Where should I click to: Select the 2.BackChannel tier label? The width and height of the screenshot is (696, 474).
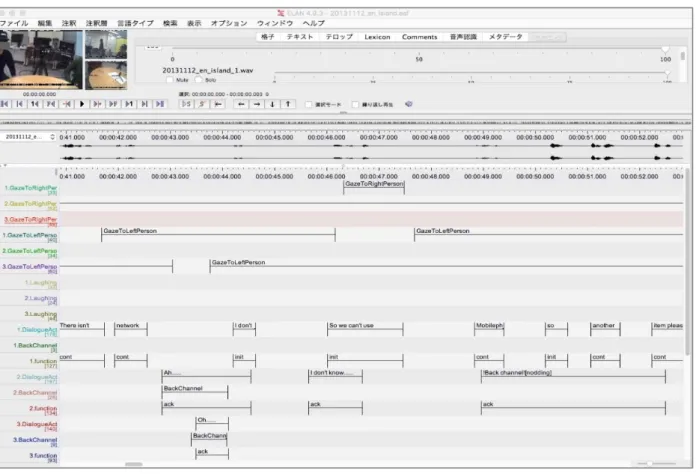[x=35, y=393]
